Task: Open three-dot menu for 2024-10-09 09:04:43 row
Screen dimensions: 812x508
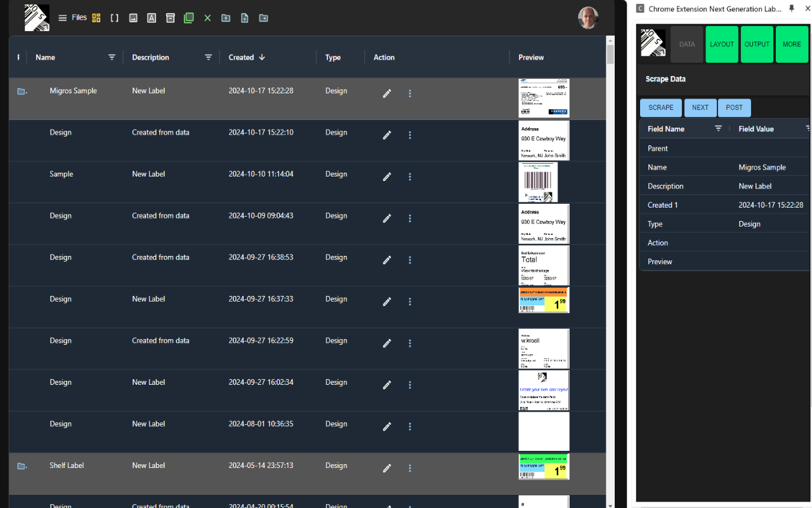Action: [x=410, y=218]
